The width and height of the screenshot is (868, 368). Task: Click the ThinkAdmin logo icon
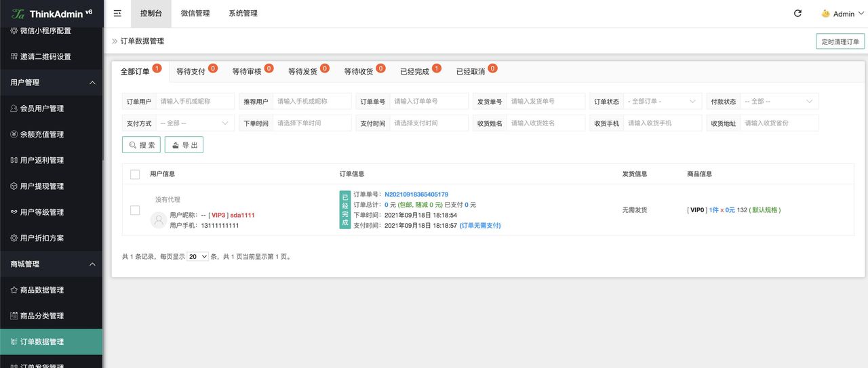click(18, 14)
